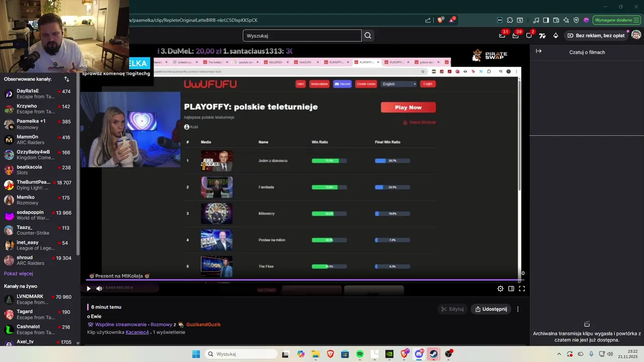Open the browser extensions puzzle icon

510,20
